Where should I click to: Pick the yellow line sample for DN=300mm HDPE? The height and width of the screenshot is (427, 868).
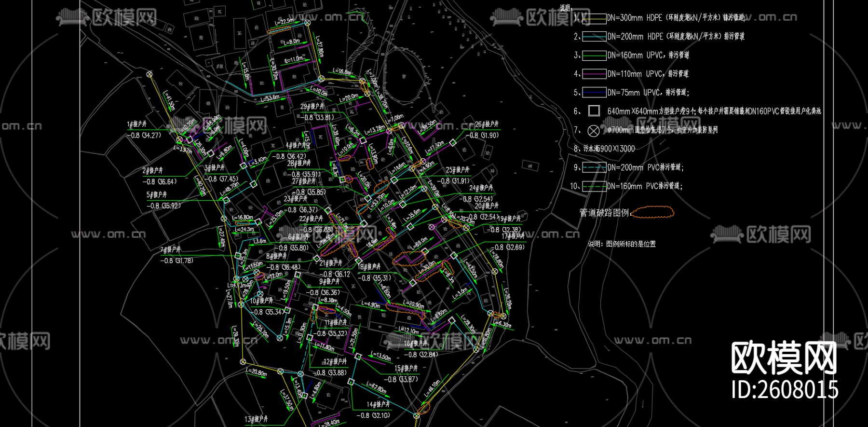pyautogui.click(x=594, y=18)
